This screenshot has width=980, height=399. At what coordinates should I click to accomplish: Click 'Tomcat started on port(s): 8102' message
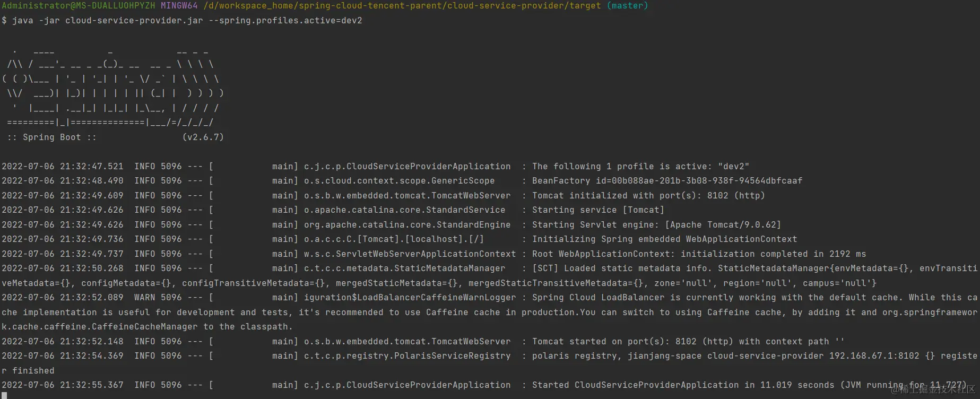click(688, 342)
